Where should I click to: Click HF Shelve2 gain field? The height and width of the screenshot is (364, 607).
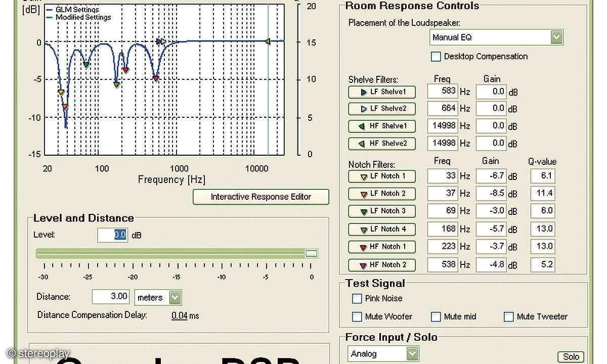(491, 143)
